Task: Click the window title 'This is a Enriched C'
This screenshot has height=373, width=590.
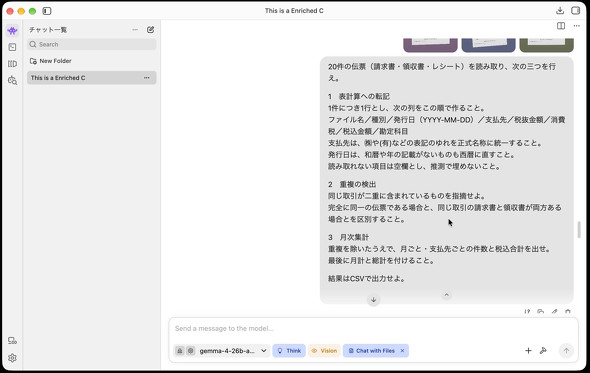Action: pyautogui.click(x=294, y=11)
